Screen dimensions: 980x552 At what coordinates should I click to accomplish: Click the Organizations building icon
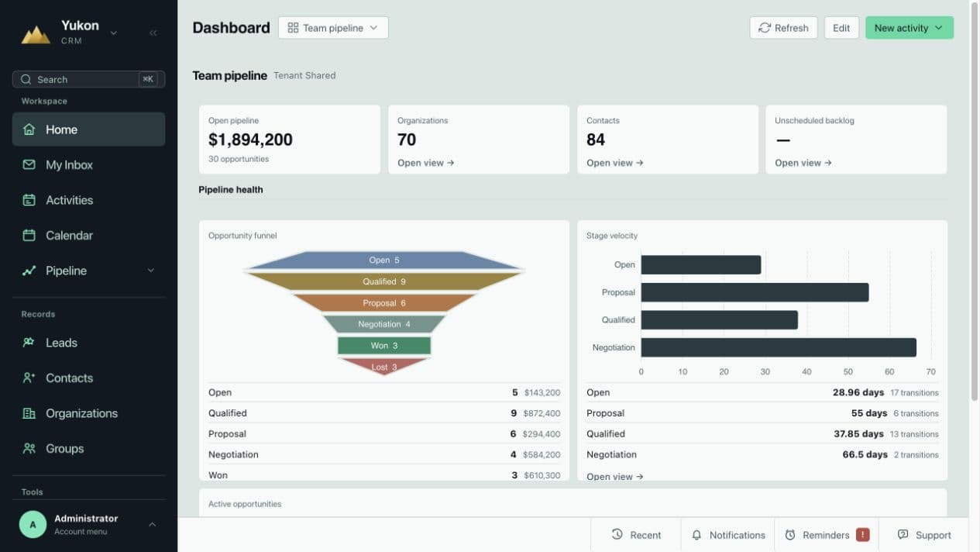point(29,413)
